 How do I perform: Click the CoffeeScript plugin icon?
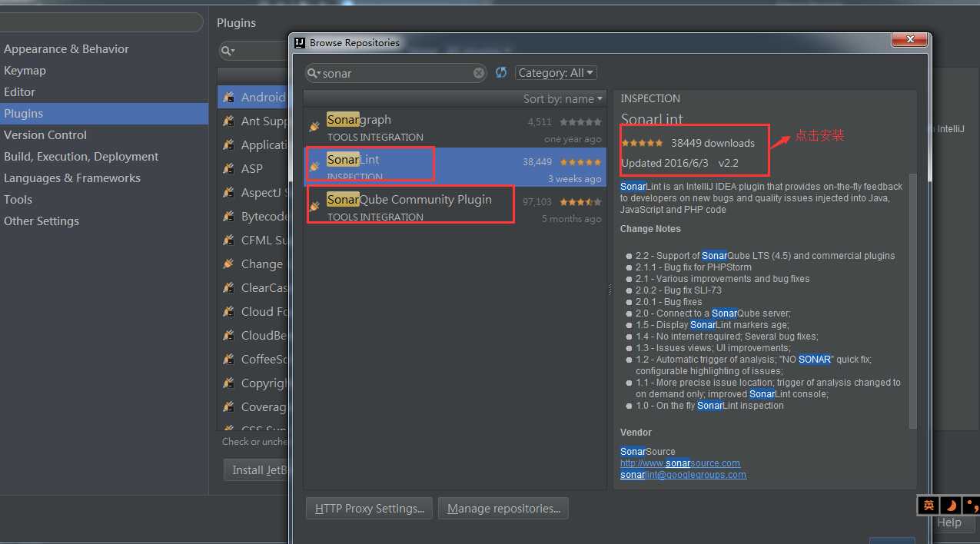click(x=228, y=359)
